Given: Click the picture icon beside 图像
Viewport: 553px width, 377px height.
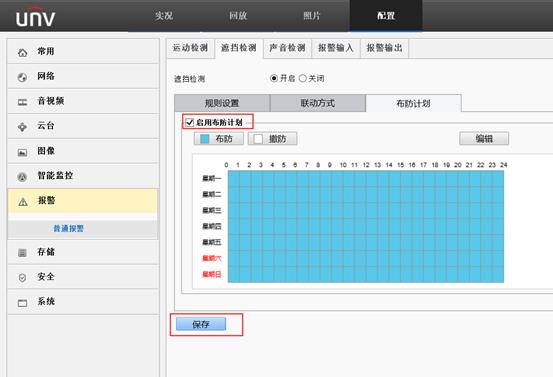Looking at the screenshot, I should [22, 152].
